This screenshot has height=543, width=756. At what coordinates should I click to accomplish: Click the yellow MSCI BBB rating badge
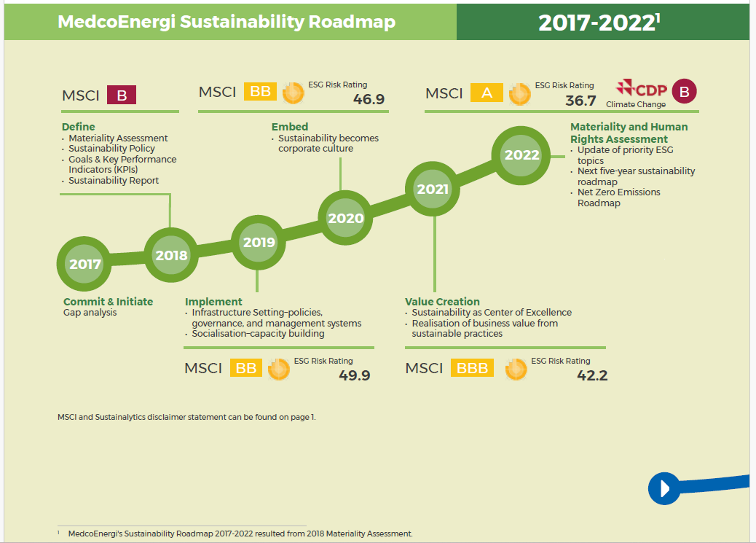pyautogui.click(x=472, y=368)
